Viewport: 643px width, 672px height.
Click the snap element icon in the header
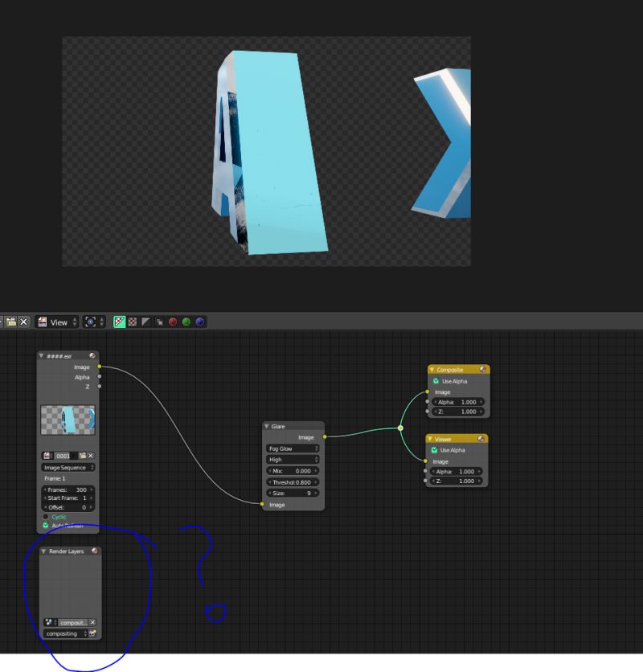(90, 322)
